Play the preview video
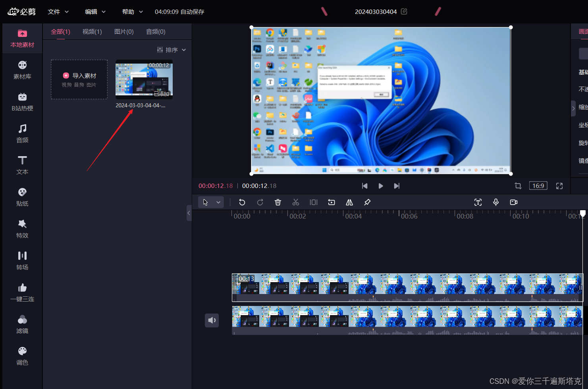Image resolution: width=588 pixels, height=389 pixels. tap(381, 186)
